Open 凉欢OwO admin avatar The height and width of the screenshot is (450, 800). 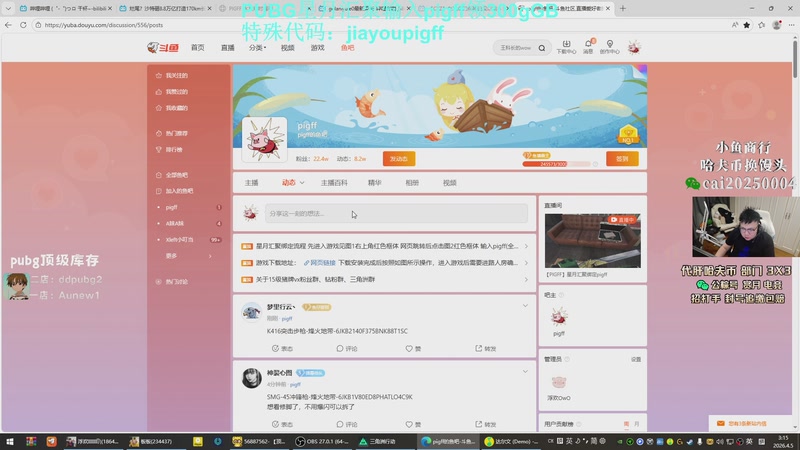click(559, 382)
